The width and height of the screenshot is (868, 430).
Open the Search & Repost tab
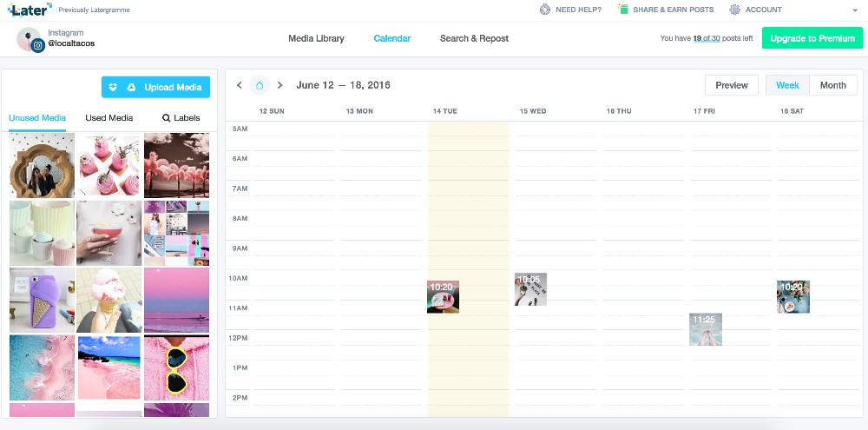point(475,38)
